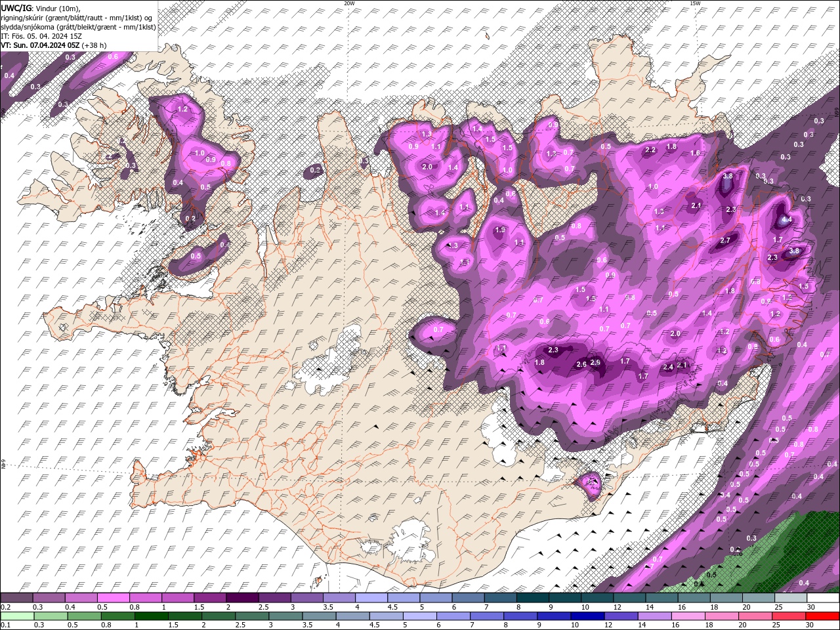Viewport: 840px width, 630px height.
Task: Click the 4.4 precipitation value on the map
Action: pyautogui.click(x=787, y=220)
